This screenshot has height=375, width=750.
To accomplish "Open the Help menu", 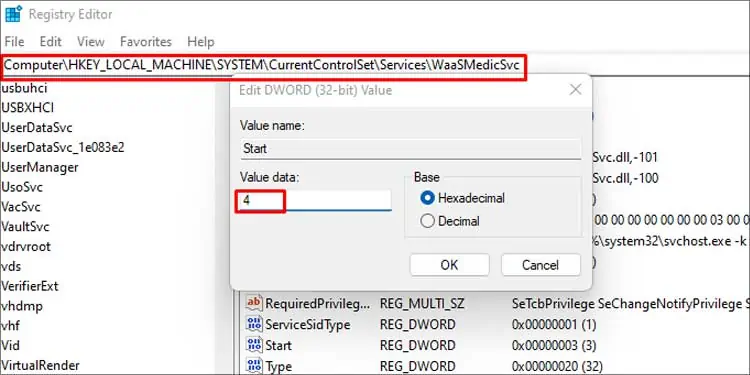I will 200,42.
